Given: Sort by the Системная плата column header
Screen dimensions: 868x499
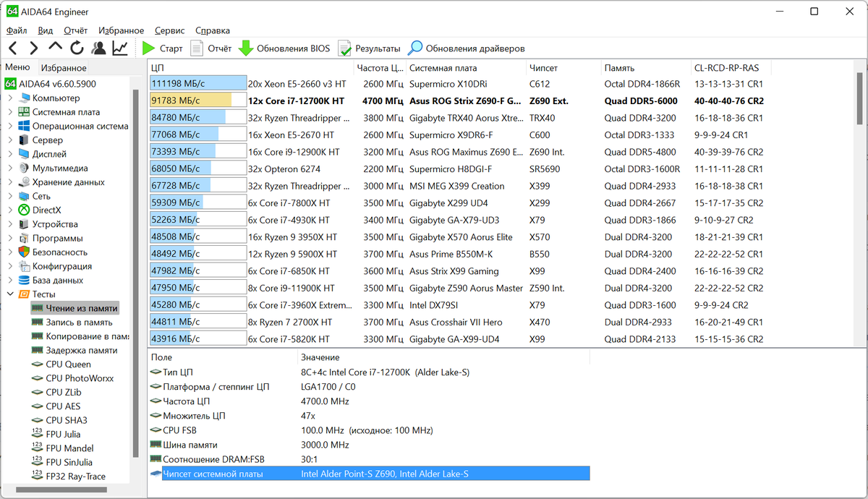Looking at the screenshot, I should [x=465, y=68].
